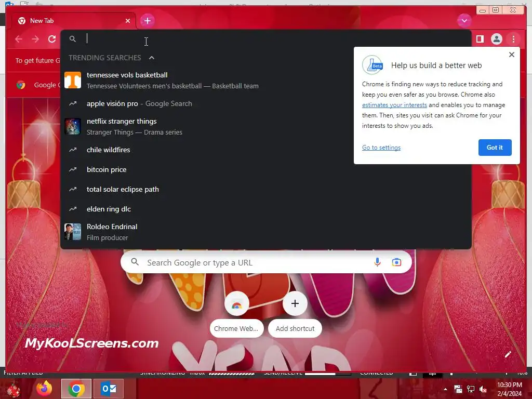Viewport: 532px width, 399px height.
Task: Select tennessee vols basketball suggestion
Action: [265, 80]
